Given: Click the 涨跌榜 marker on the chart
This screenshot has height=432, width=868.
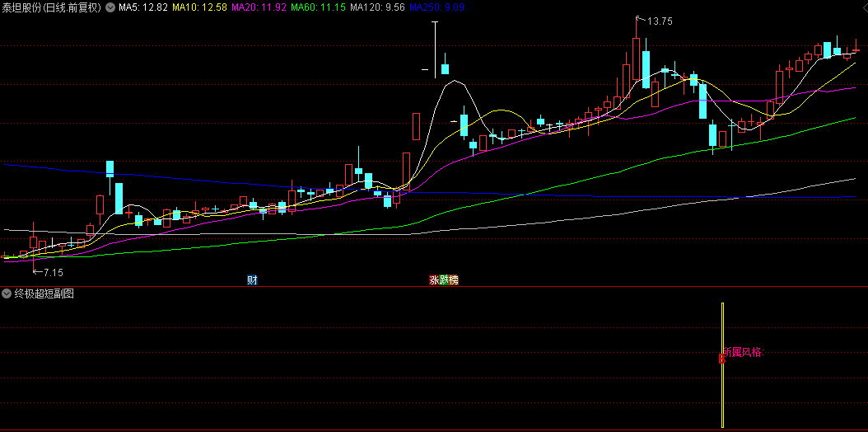Looking at the screenshot, I should click(443, 280).
